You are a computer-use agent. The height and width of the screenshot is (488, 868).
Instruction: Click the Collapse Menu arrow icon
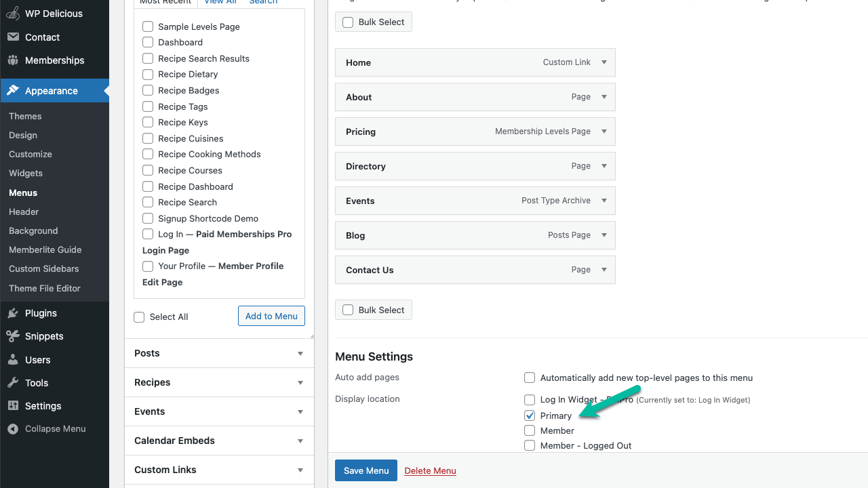click(13, 429)
